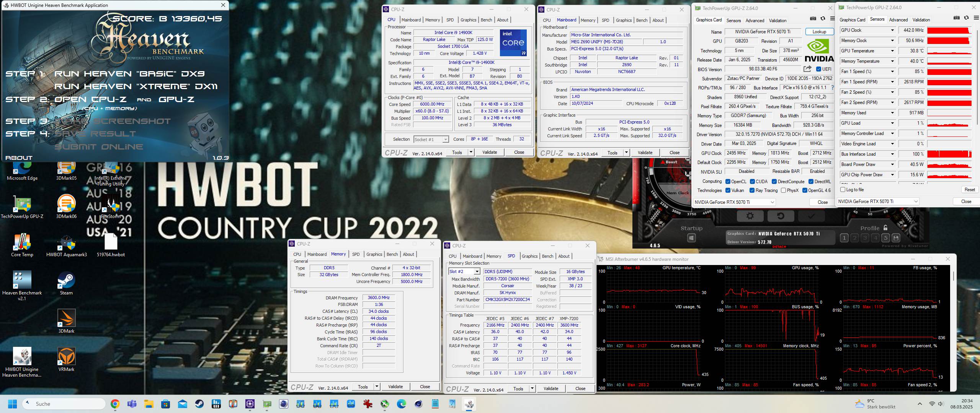Take screenshot via GPU-Z Graphics Card camera icon

[x=813, y=18]
